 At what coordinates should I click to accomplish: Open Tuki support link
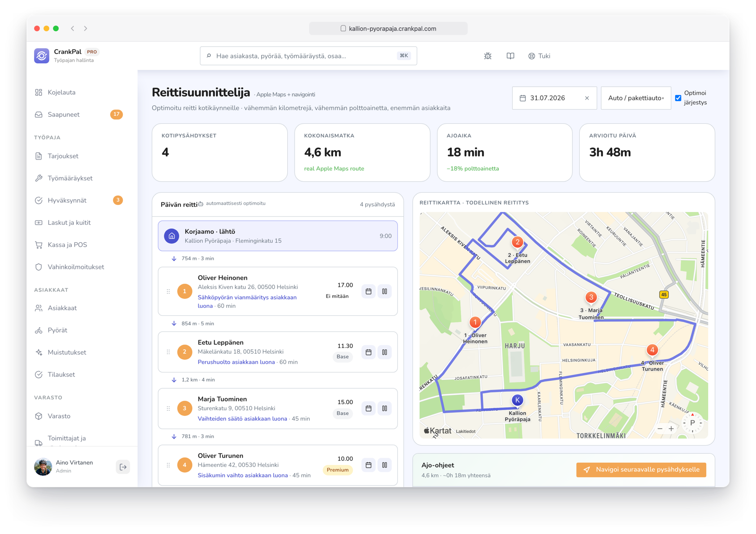point(539,56)
